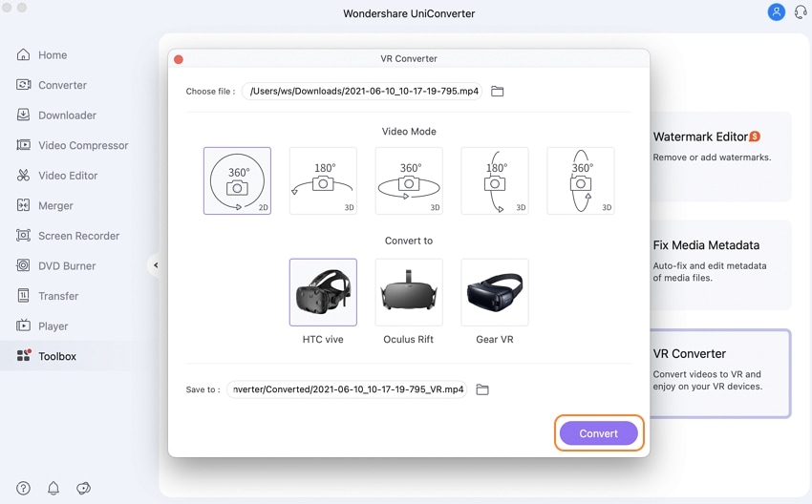Click the Screen Recorder icon
The image size is (812, 504).
(x=23, y=236)
